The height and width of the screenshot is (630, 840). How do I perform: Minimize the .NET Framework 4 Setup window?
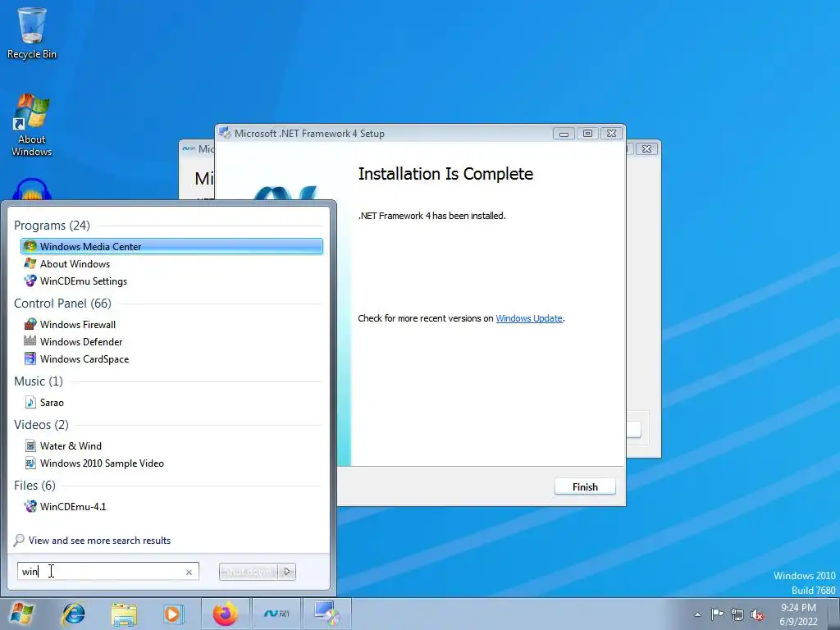tap(564, 134)
